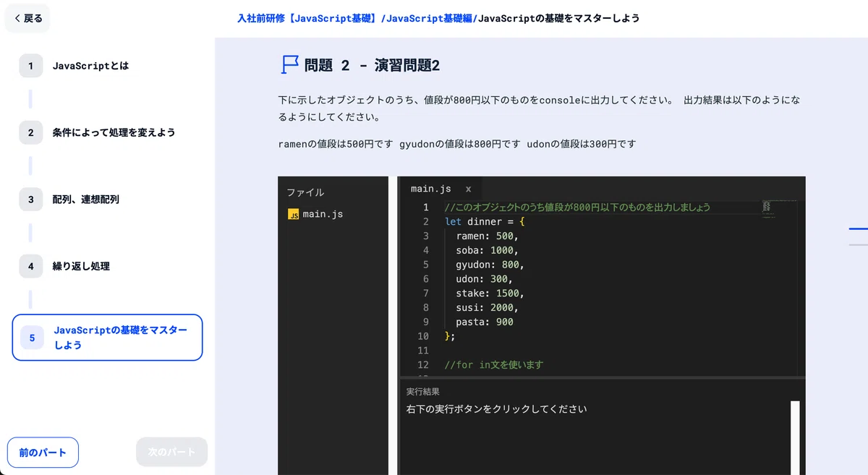Select step 5 JavaScriptの基礎をマスターしよう

coord(107,338)
